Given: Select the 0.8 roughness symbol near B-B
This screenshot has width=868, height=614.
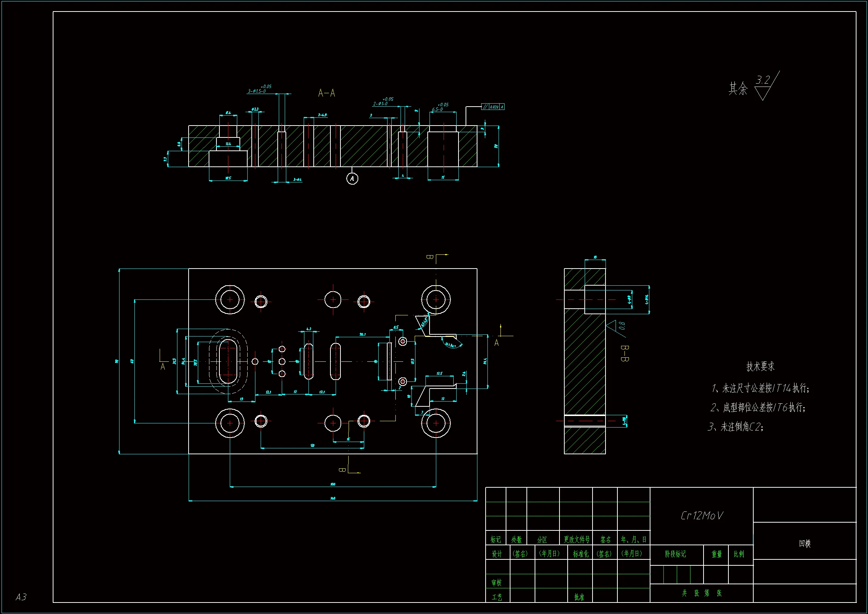Looking at the screenshot, I should pyautogui.click(x=617, y=327).
